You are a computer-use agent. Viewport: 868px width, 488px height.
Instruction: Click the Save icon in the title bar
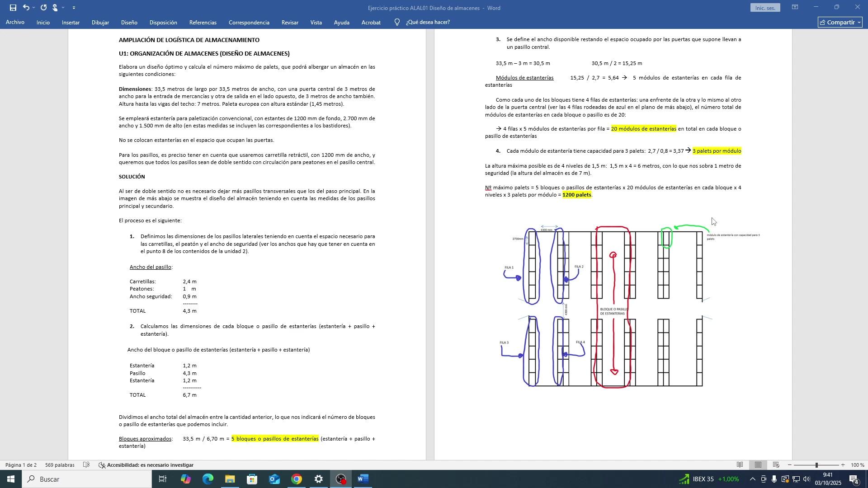click(x=13, y=8)
